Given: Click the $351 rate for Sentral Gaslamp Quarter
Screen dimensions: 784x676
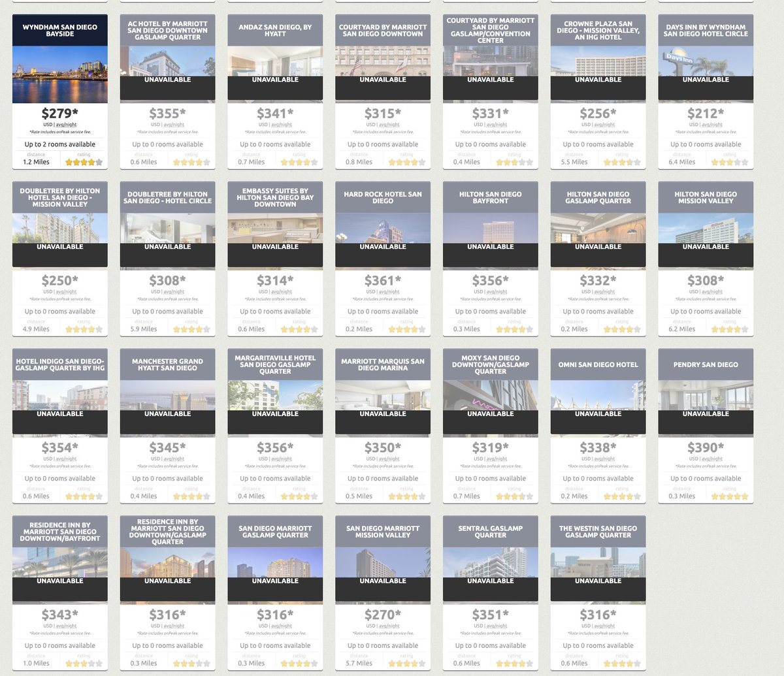Looking at the screenshot, I should coord(491,615).
